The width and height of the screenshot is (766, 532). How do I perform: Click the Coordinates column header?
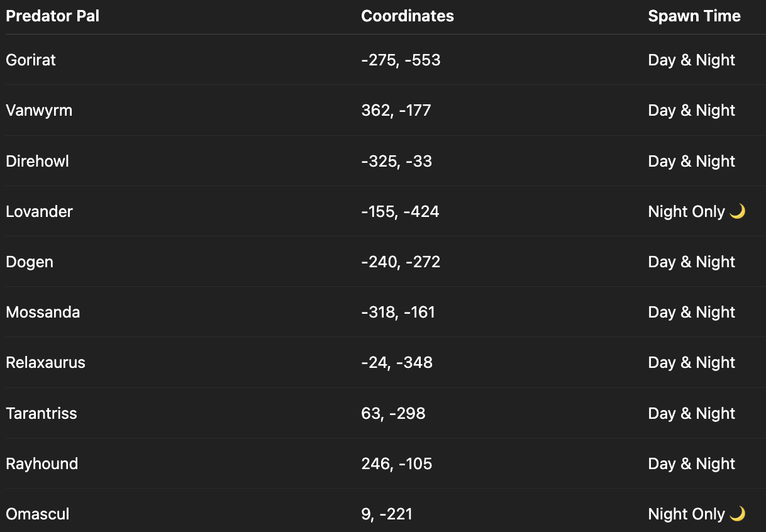click(x=408, y=16)
